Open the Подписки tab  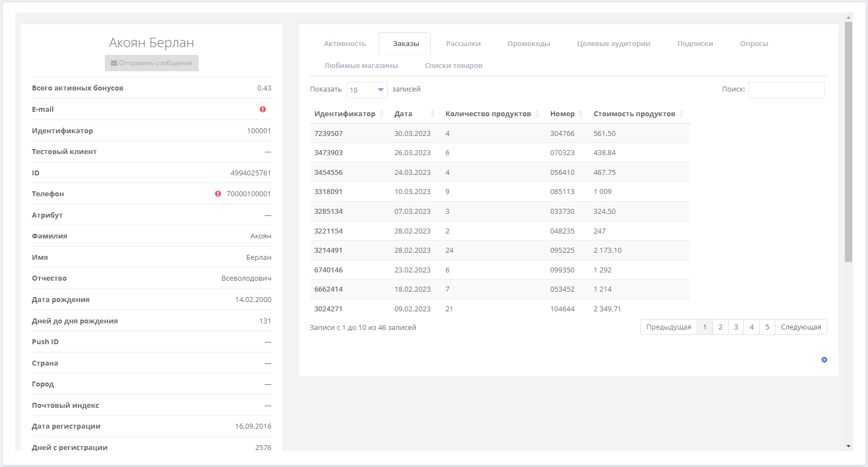[695, 44]
